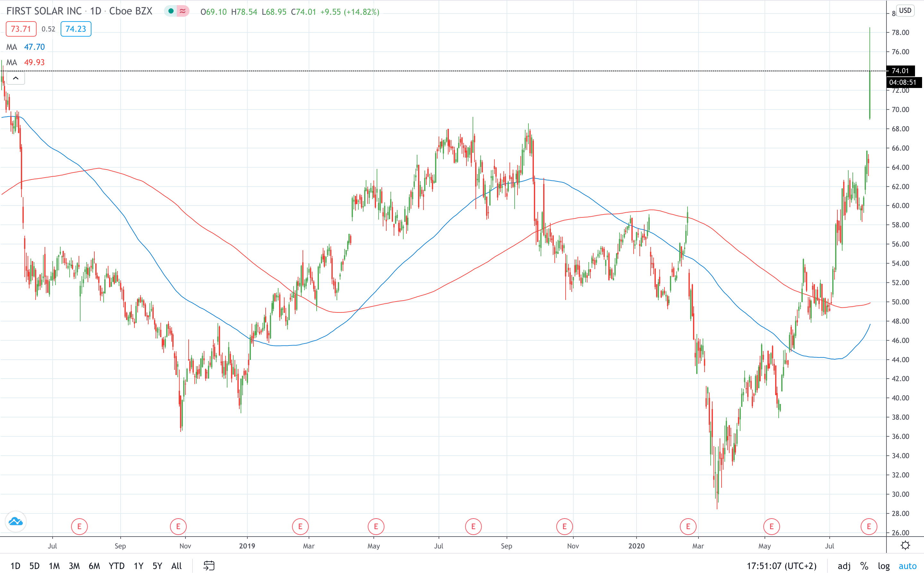Toggle log scale mode

click(x=884, y=566)
